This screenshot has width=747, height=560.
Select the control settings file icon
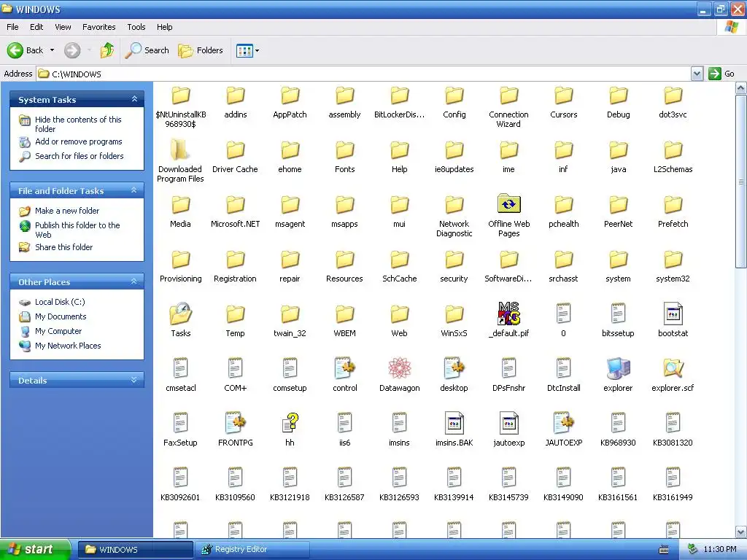(344, 368)
